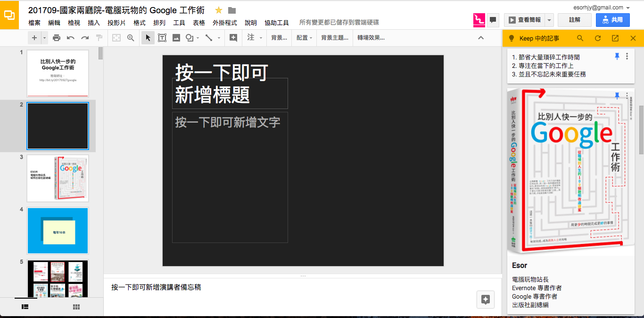Open the 說明 menu
Screen dimensions: 644x318
[x=251, y=23]
